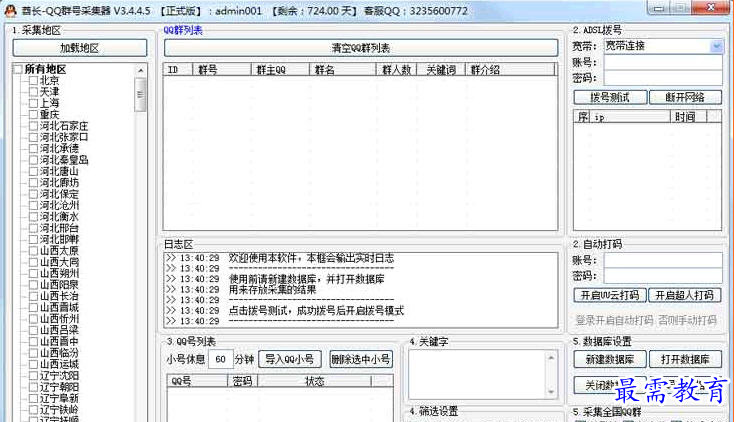
Task: Click the QQ penguin app icon in title bar
Action: pyautogui.click(x=10, y=10)
